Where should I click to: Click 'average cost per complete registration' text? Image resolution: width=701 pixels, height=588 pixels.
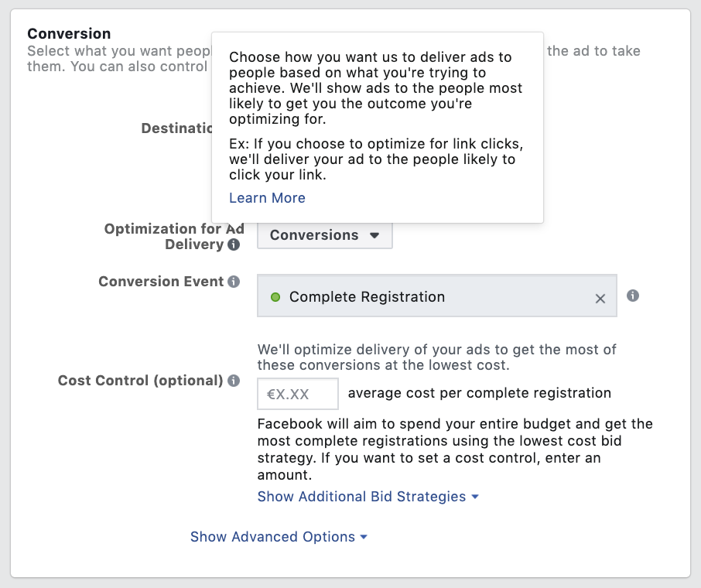pyautogui.click(x=479, y=393)
